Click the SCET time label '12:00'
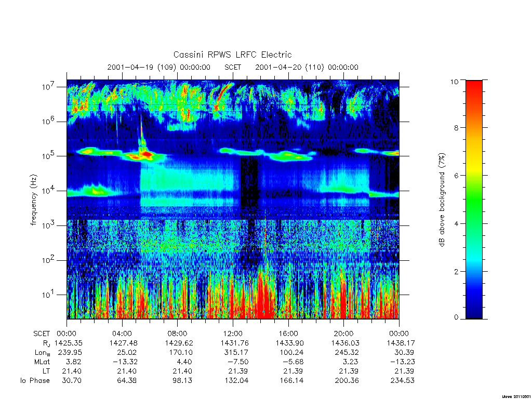532x399 pixels. pos(233,334)
